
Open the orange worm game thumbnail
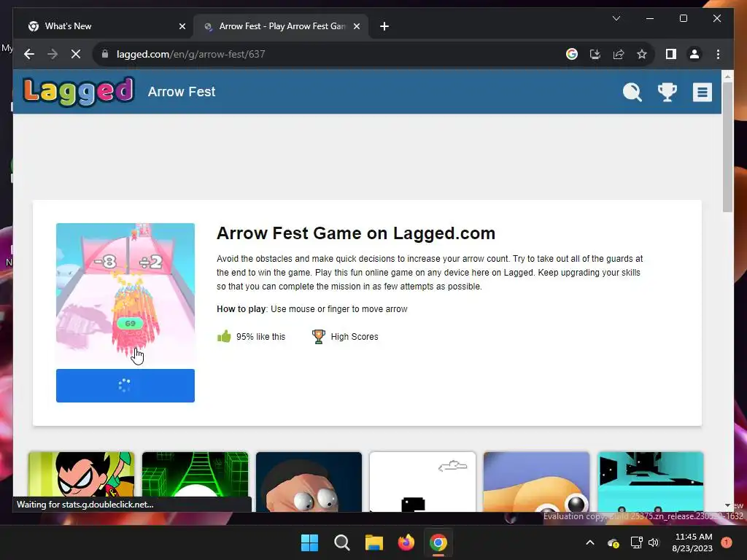point(536,481)
